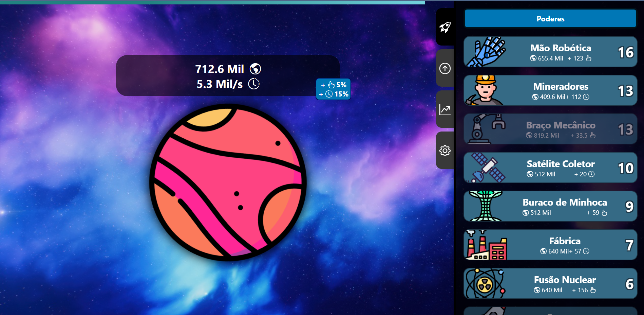Buy the Fusão Nuclear power

tap(550, 283)
